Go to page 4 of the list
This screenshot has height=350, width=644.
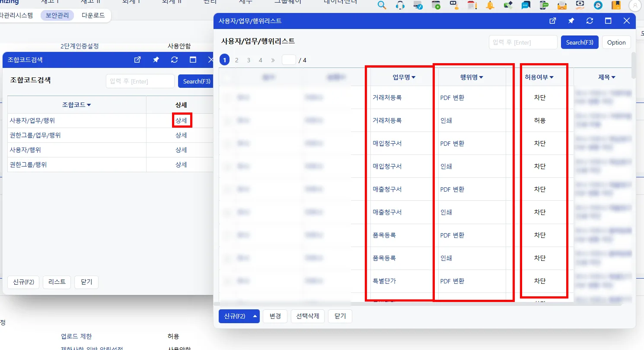[261, 60]
